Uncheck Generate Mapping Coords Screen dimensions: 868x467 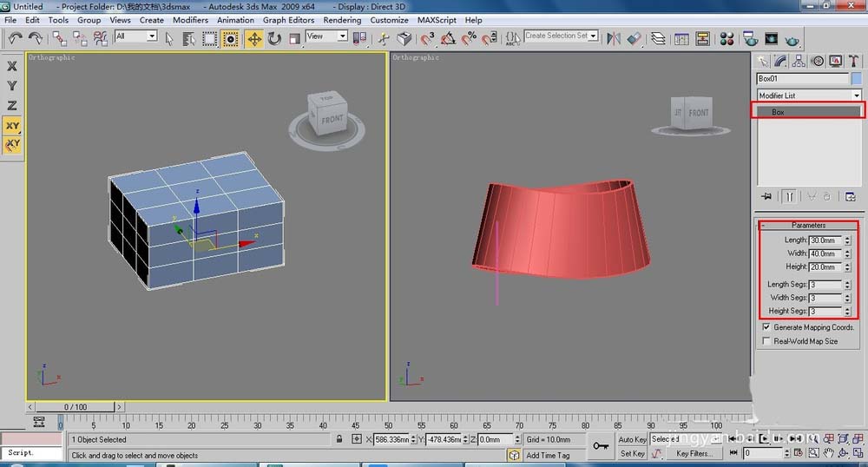click(766, 327)
